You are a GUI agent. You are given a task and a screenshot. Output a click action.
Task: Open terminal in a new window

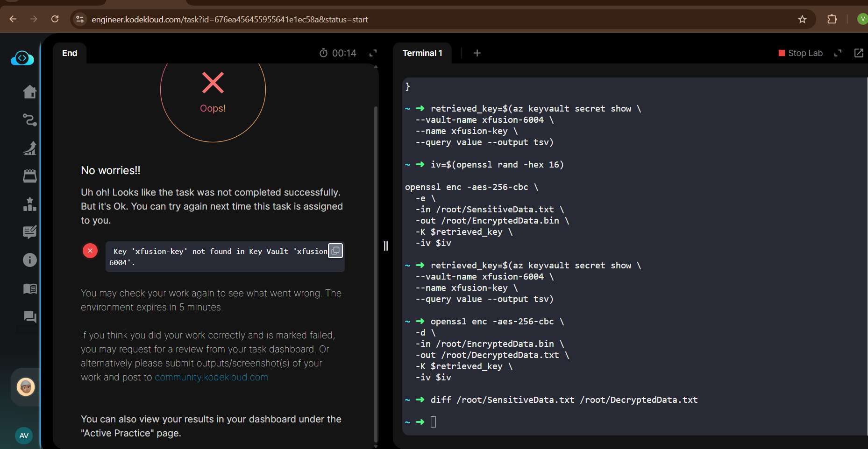tap(859, 53)
